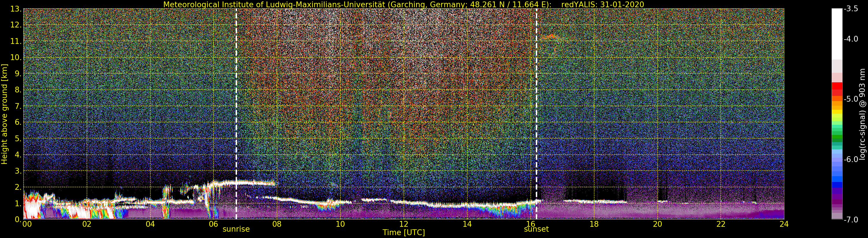Screen dimensions: 868x238
Task: Select the 11 km tick on the height axis
Action: (16, 42)
